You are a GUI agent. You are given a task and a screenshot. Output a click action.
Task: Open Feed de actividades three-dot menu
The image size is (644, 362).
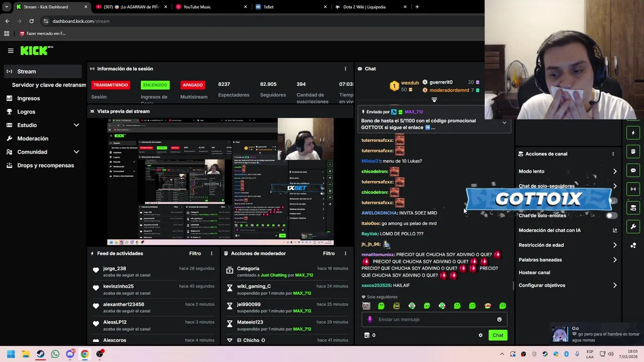pos(211,253)
